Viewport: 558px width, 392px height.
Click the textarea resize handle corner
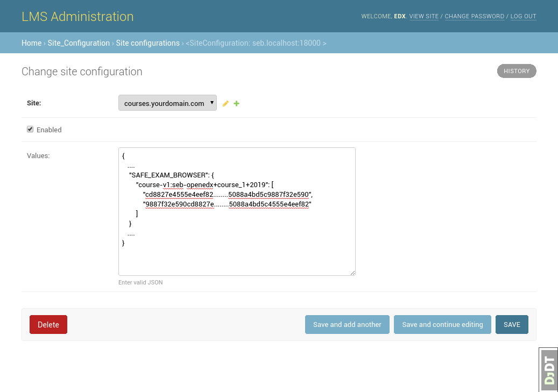pyautogui.click(x=352, y=273)
